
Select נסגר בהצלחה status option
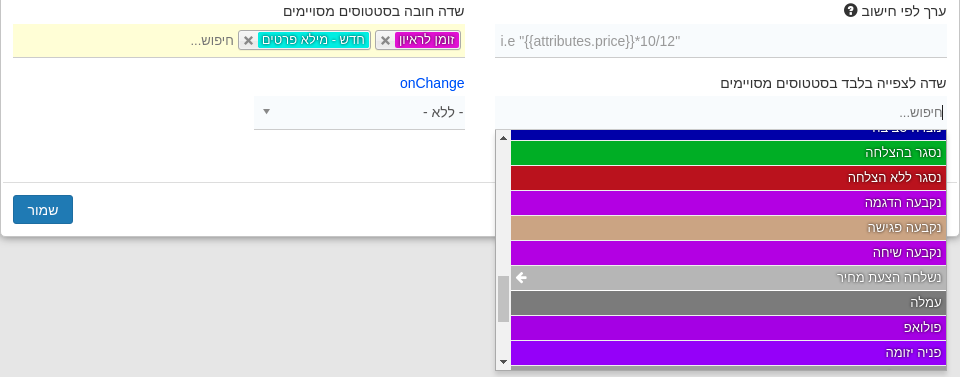click(729, 153)
